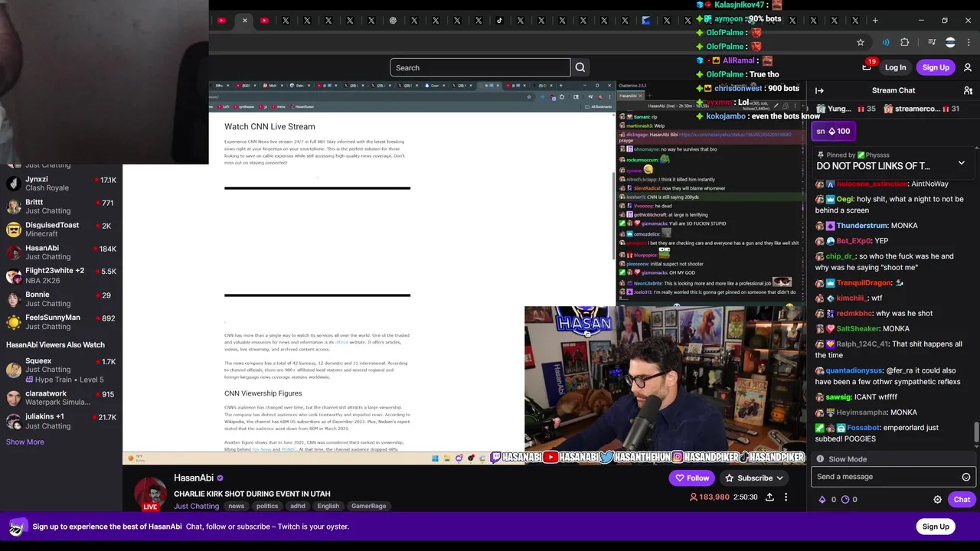
Task: Open Squeex channel in sidebar
Action: click(61, 370)
